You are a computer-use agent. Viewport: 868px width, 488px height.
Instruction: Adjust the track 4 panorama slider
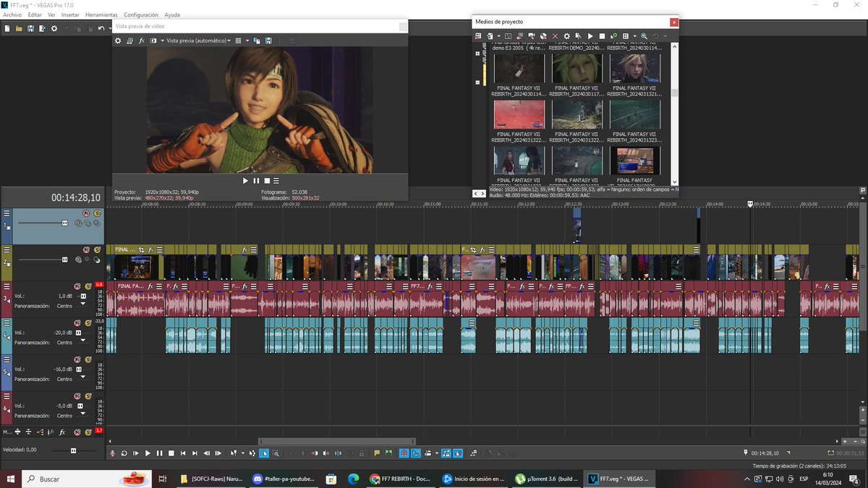82,341
